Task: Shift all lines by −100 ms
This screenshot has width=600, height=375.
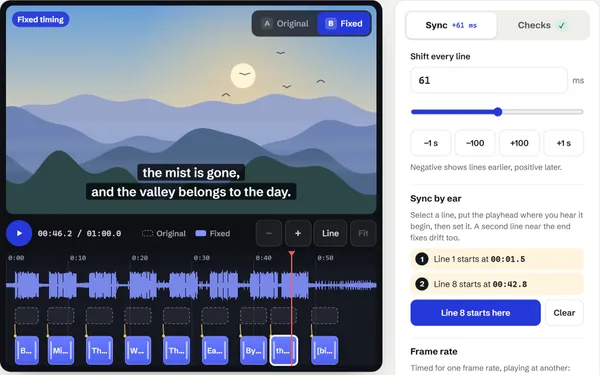Action: [475, 143]
